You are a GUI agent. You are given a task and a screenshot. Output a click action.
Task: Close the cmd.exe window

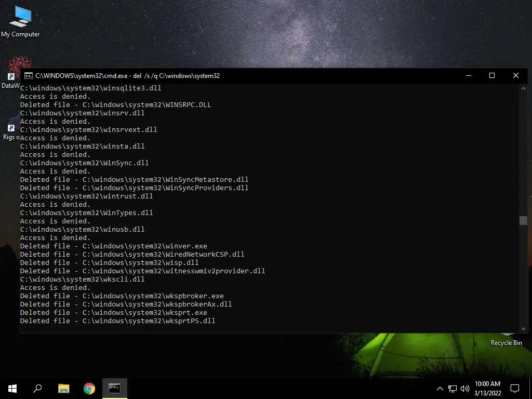point(516,76)
